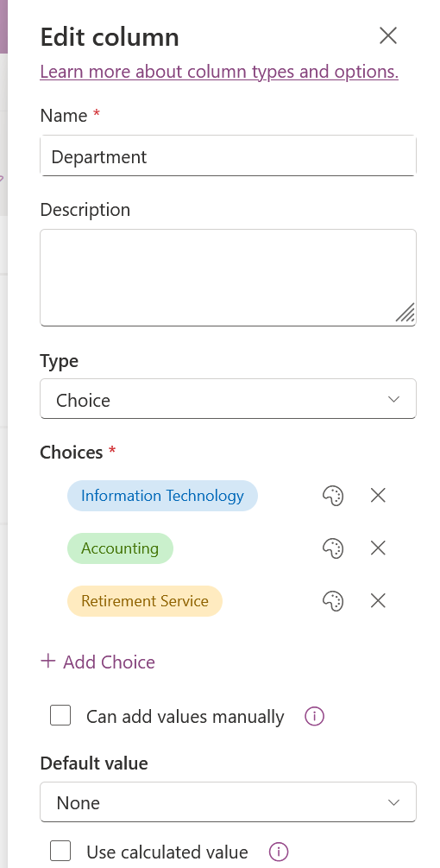The image size is (440, 868).
Task: Focus the empty Description text area
Action: click(x=228, y=277)
